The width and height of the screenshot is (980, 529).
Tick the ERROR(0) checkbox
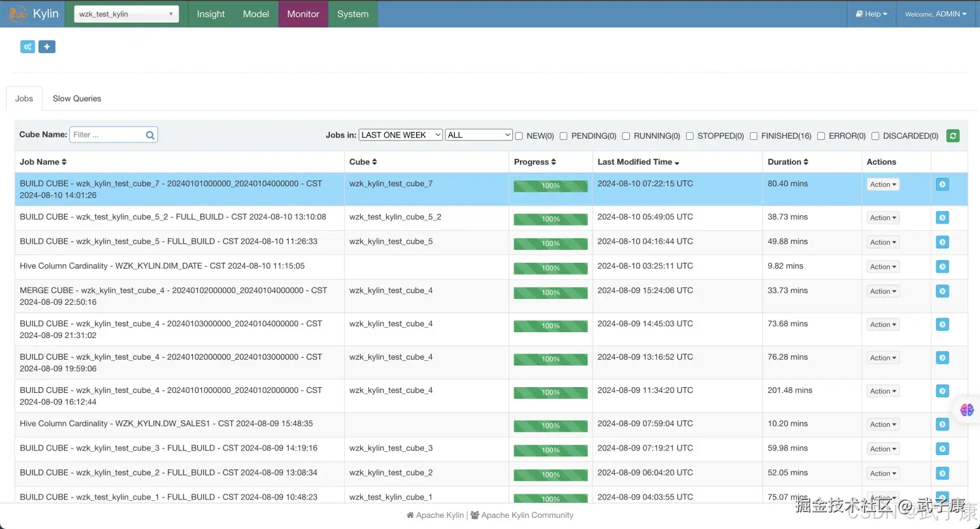[x=821, y=136]
